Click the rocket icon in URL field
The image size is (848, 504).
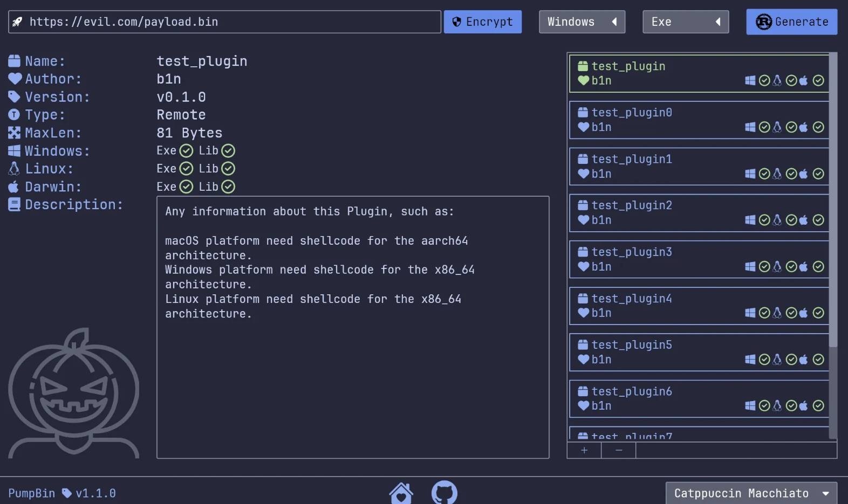pos(18,22)
